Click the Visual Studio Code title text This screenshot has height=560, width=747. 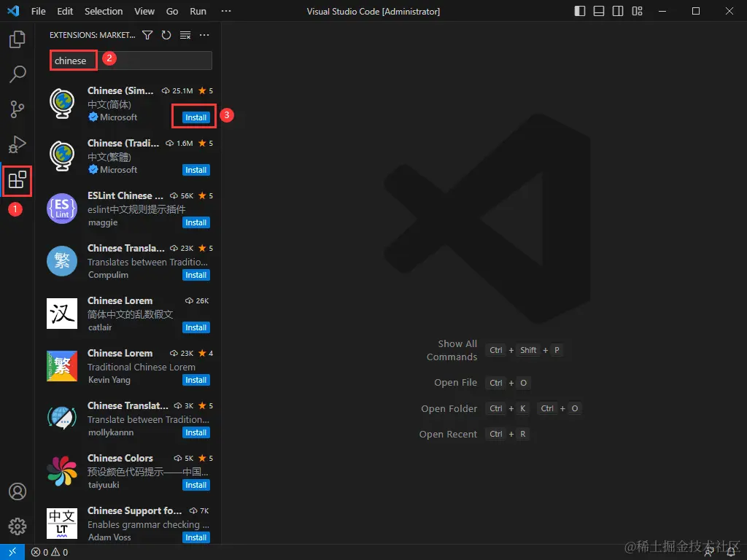(x=373, y=11)
